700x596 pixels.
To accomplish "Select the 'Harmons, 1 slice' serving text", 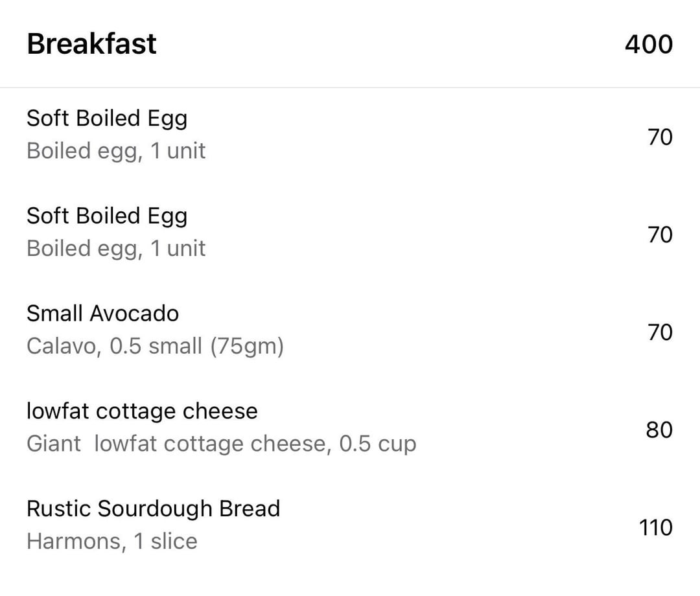I will coord(111,542).
